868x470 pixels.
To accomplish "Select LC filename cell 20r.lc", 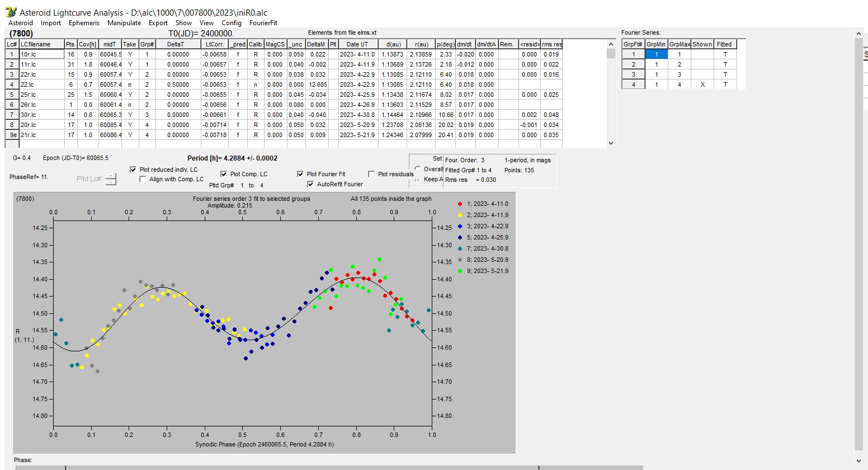I will [42, 125].
